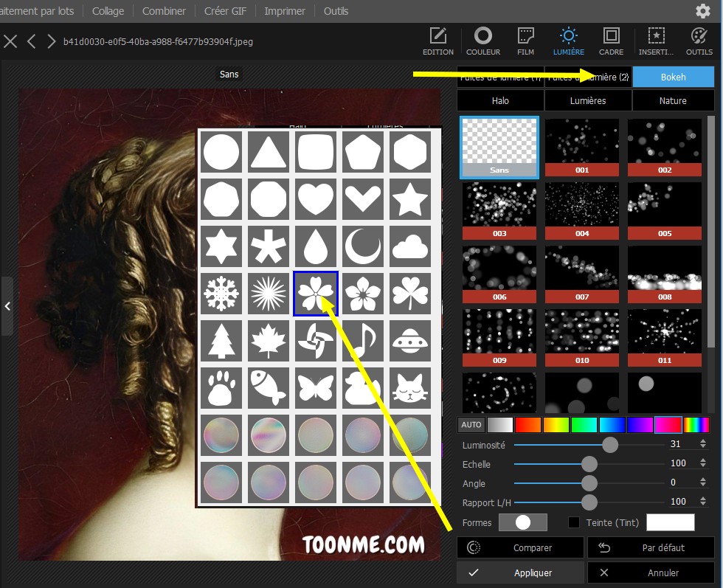723x588 pixels.
Task: Choose the five-point star shape
Action: coord(410,198)
